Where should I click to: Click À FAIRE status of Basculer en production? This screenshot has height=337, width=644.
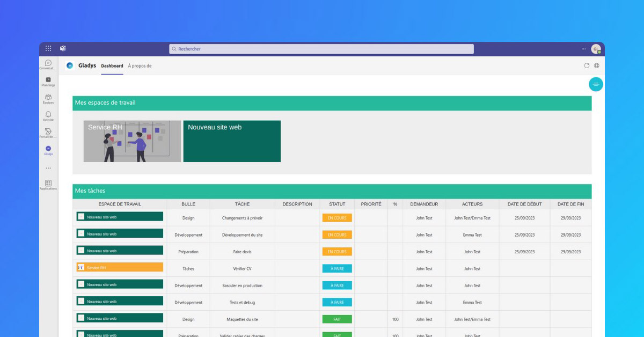coord(337,285)
